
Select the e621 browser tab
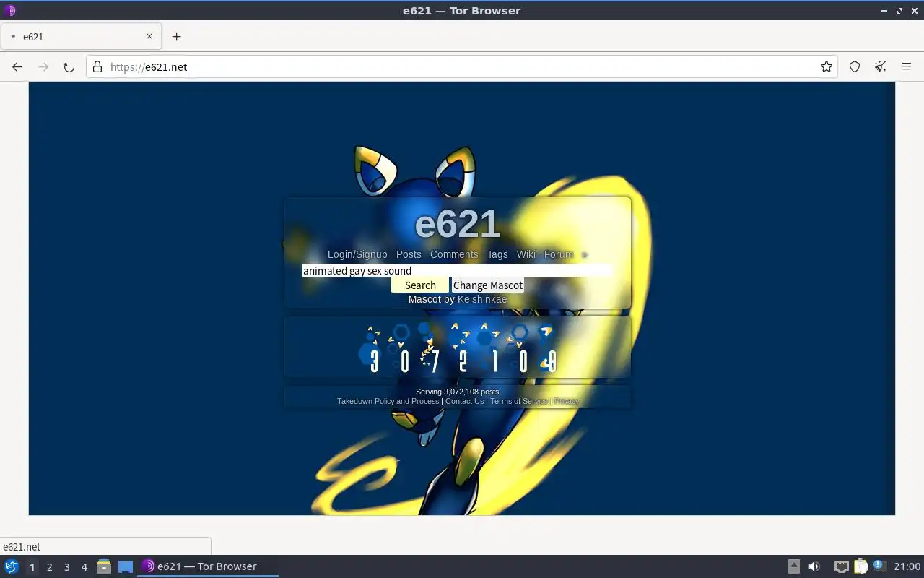point(81,36)
